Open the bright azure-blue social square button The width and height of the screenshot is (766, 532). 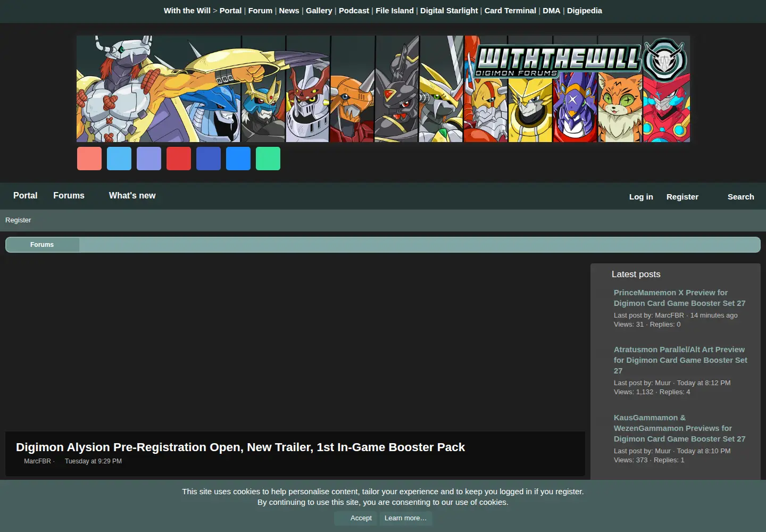[x=238, y=159]
